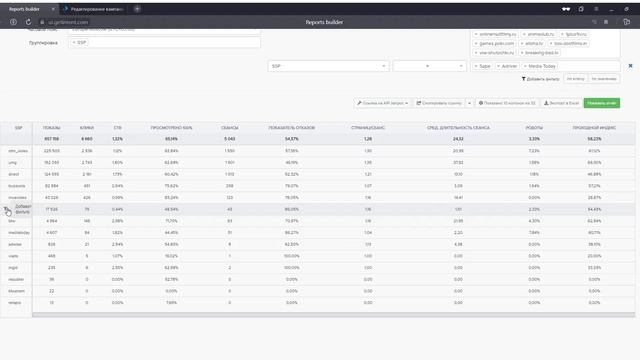Screen dimensions: 640x360
Task: Click into the Группировка input field
Action: (164, 42)
